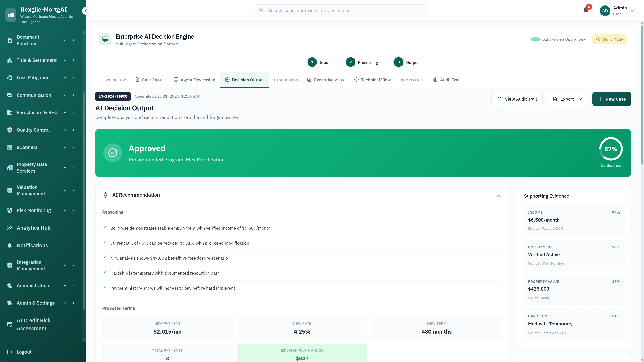Open the Quality Control shield icon

click(10, 130)
